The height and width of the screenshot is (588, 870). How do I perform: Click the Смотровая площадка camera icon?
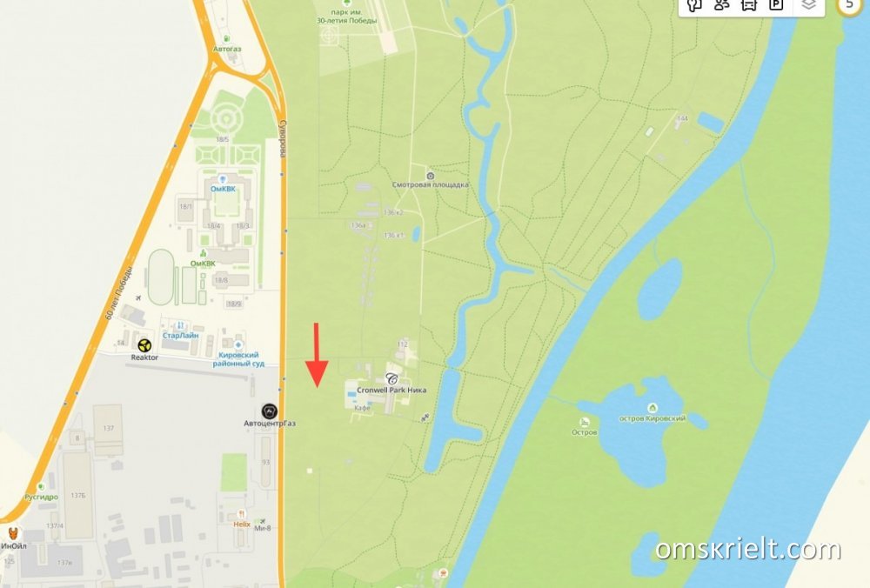pyautogui.click(x=430, y=176)
